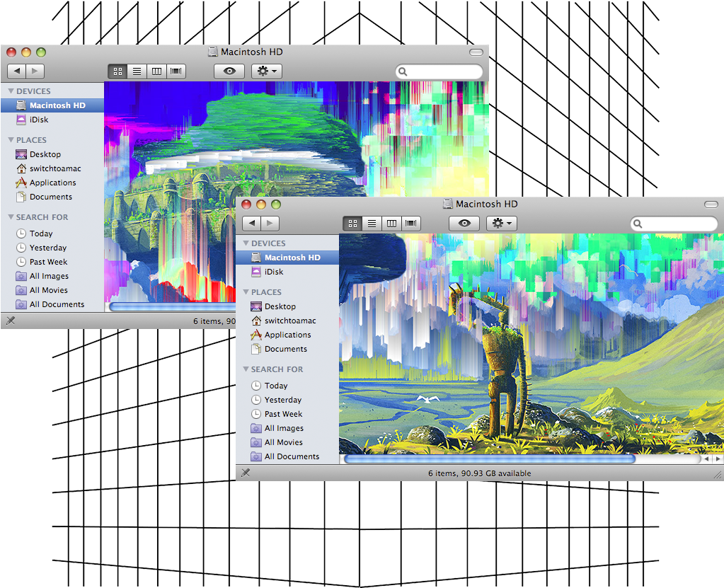Switch front window to list view
Viewport: 724px width, 588px height.
click(372, 224)
